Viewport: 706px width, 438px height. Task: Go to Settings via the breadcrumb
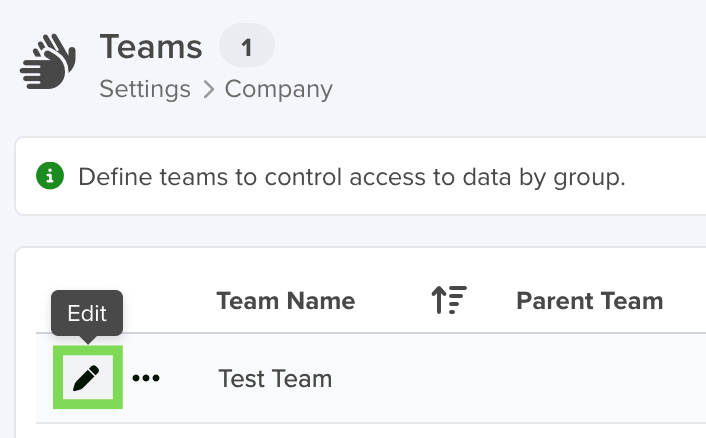click(x=145, y=89)
